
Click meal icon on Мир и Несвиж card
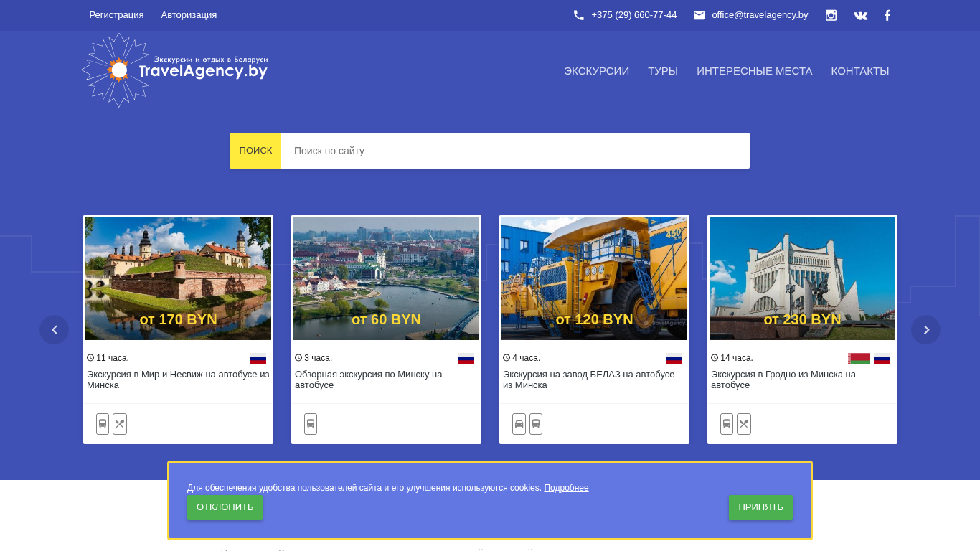tap(120, 424)
